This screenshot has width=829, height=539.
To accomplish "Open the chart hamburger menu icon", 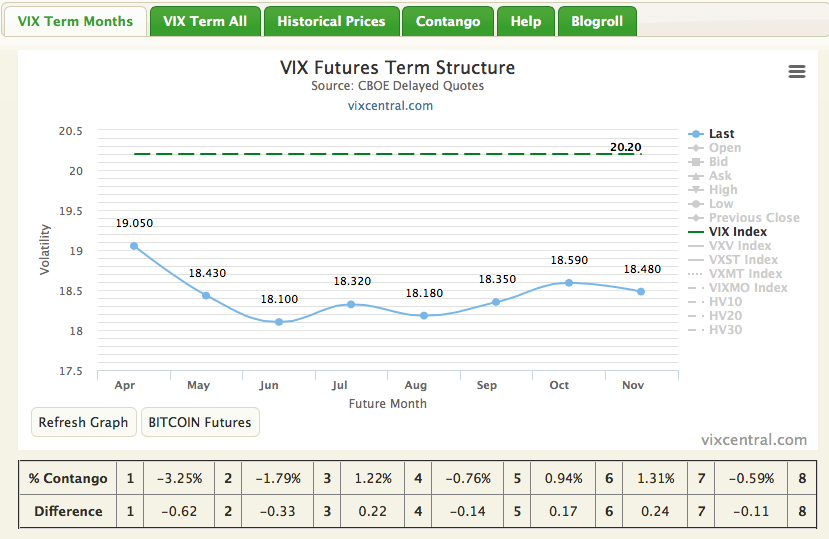I will click(797, 71).
